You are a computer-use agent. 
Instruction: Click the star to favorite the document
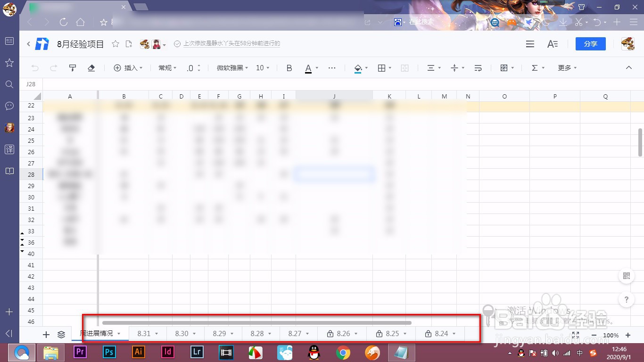click(x=115, y=44)
